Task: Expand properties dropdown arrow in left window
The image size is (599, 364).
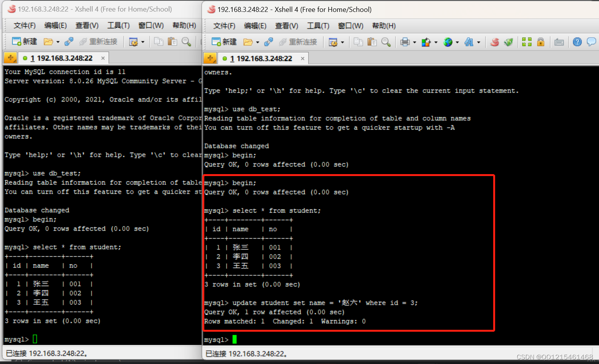Action: [143, 42]
